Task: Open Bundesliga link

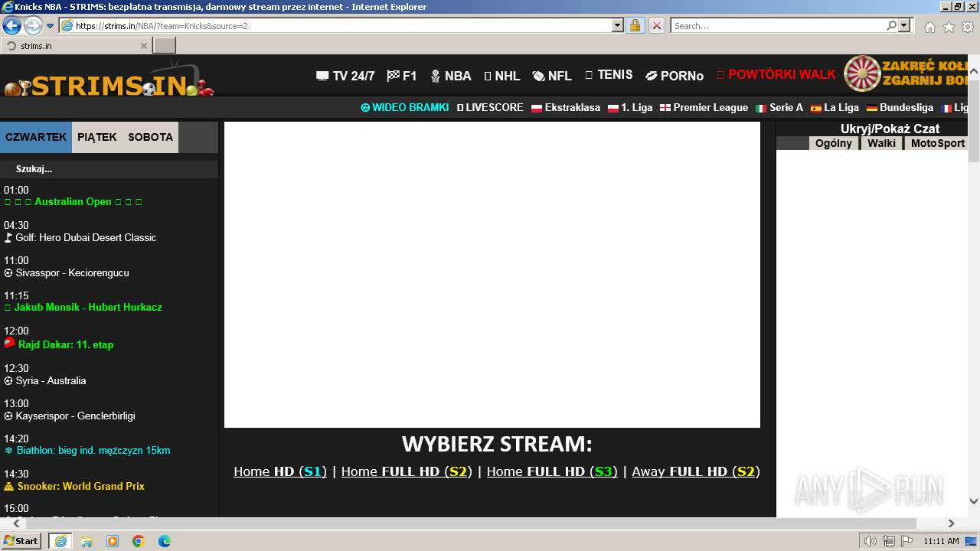Action: pyautogui.click(x=900, y=108)
